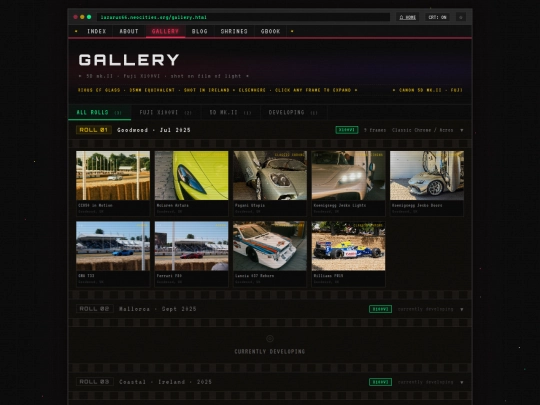
Task: Click the 9 frames count text
Action: click(375, 130)
